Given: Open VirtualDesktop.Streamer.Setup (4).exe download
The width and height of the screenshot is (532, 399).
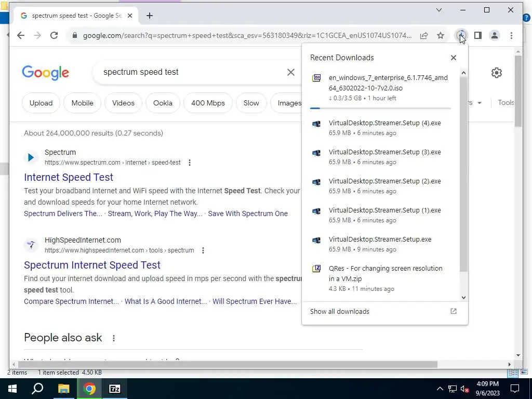Looking at the screenshot, I should [381, 128].
